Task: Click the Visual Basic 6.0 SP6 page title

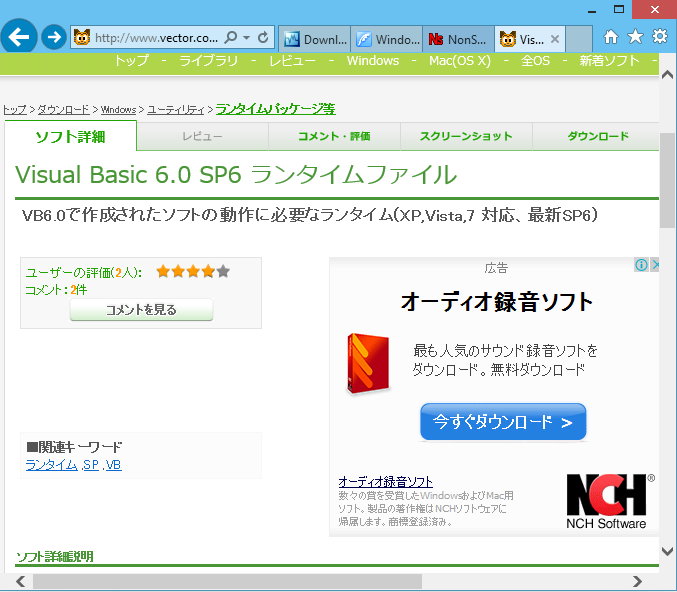Action: click(x=236, y=174)
